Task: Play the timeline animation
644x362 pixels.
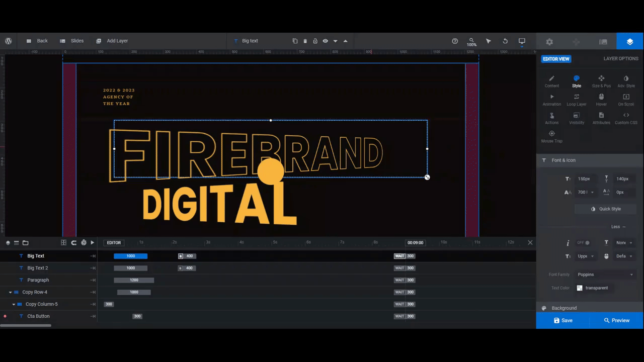Action: [x=92, y=243]
